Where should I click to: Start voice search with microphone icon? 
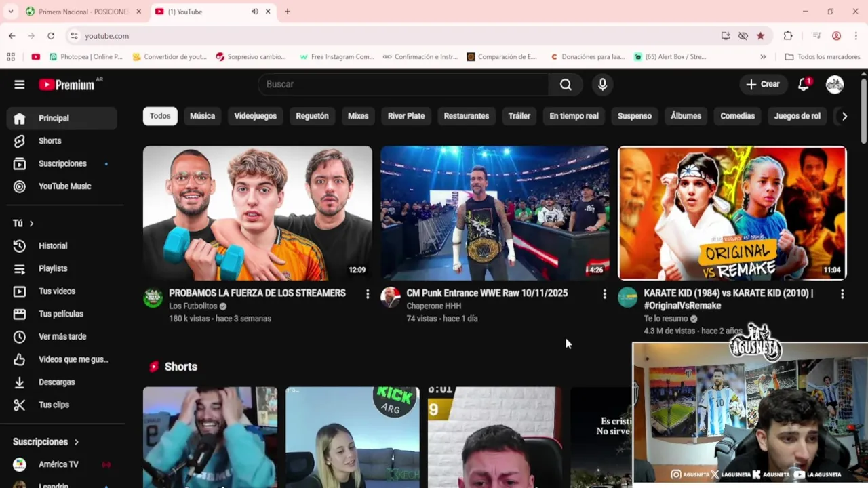pyautogui.click(x=602, y=84)
